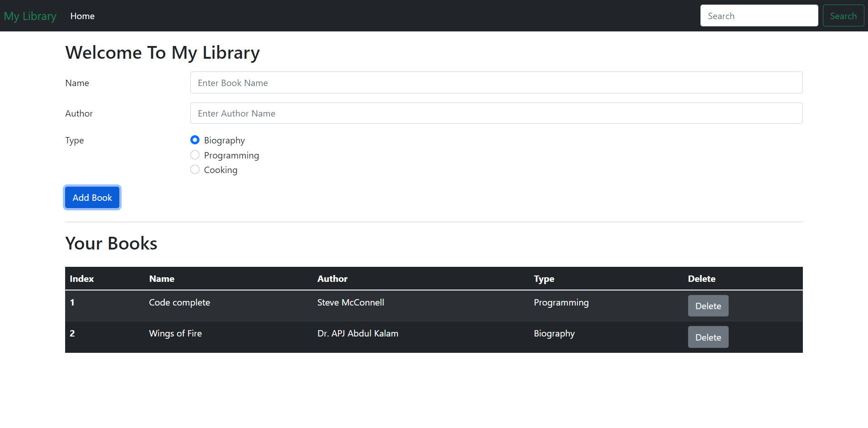Screen dimensions: 868x428
Task: Click the Delete column header
Action: pyautogui.click(x=702, y=278)
